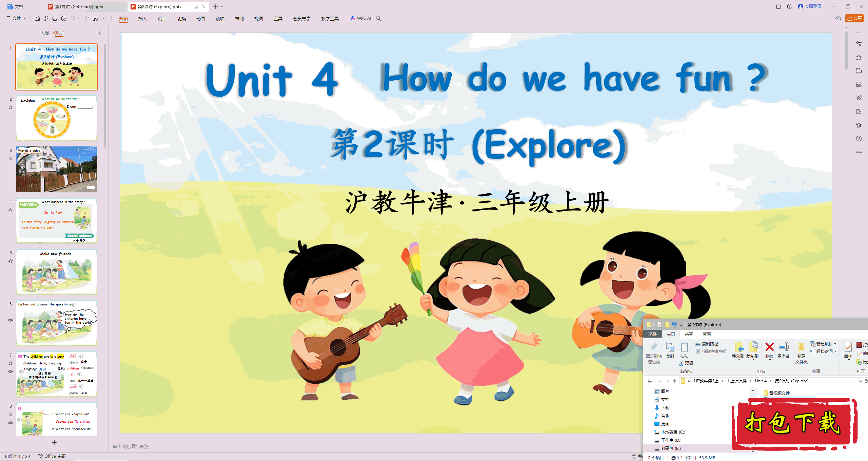The image size is (868, 461).
Task: Click the Export to PDF icon
Action: (x=46, y=18)
